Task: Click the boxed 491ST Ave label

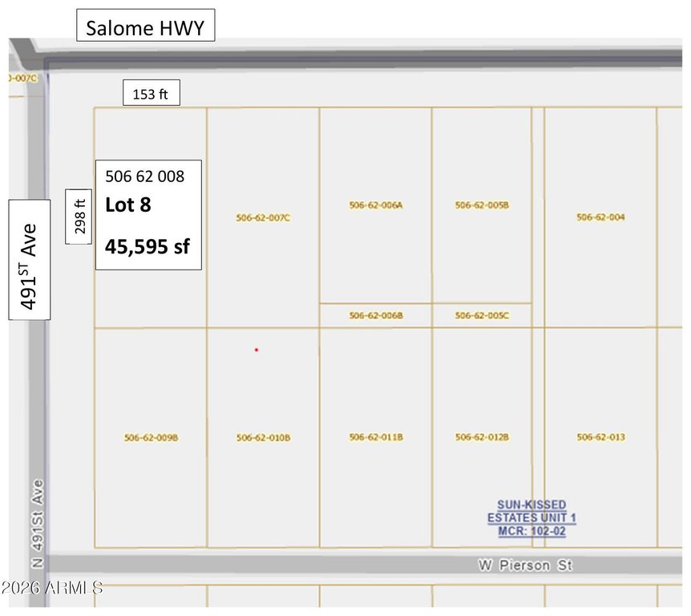Action: click(x=30, y=260)
